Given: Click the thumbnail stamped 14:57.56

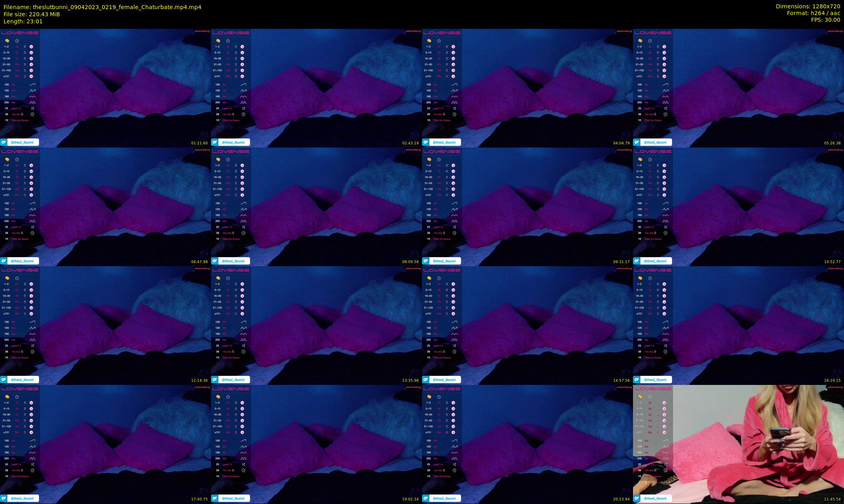Looking at the screenshot, I should (x=527, y=325).
